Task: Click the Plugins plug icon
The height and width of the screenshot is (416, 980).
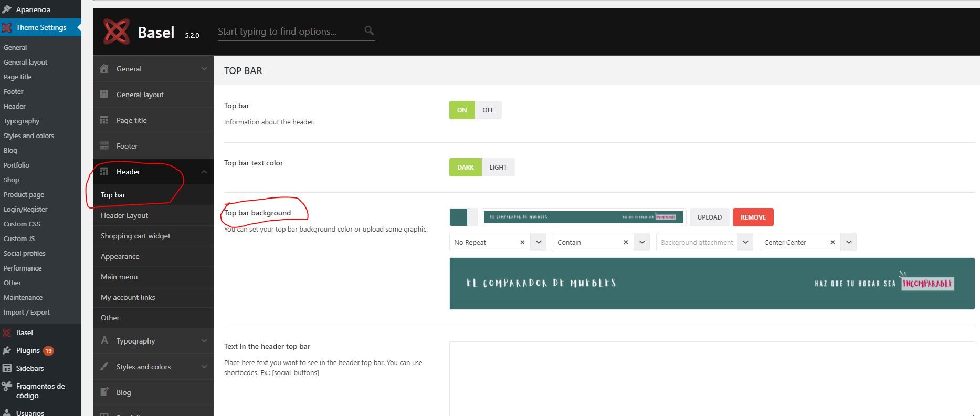Action: (7, 350)
